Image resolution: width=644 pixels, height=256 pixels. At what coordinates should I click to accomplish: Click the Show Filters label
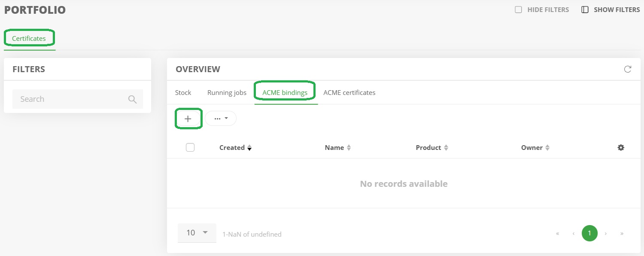617,10
